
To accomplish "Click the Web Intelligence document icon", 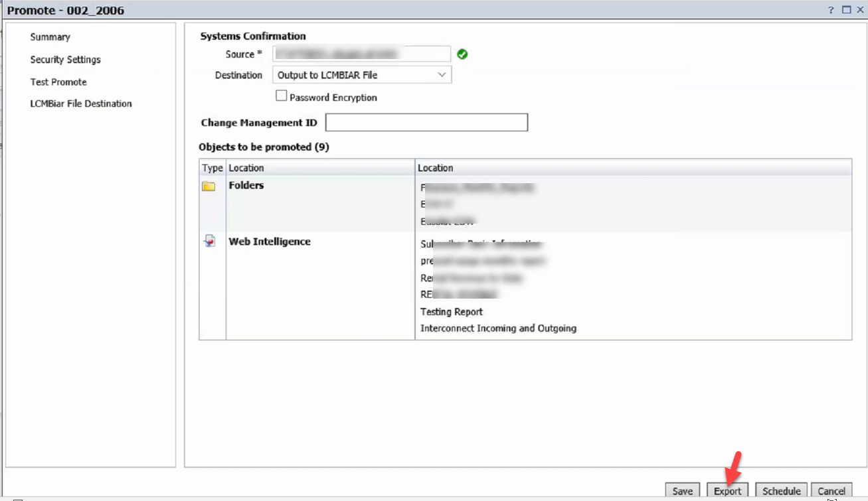I will pos(210,241).
